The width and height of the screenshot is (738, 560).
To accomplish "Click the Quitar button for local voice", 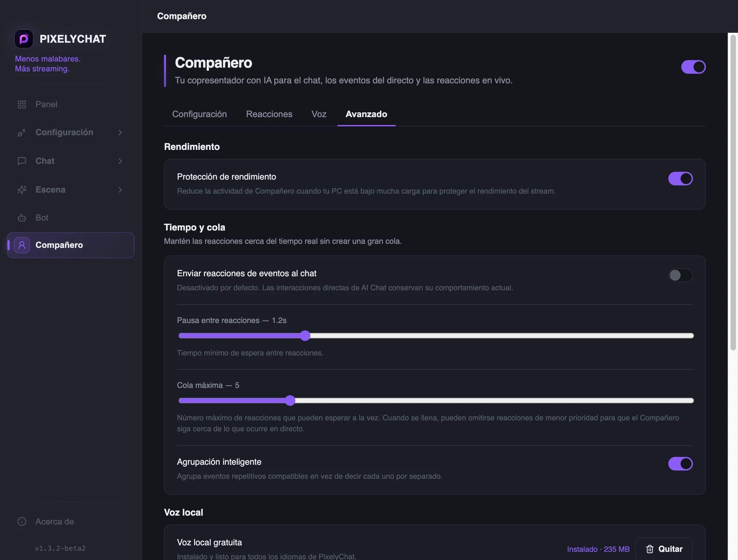I will [x=664, y=549].
